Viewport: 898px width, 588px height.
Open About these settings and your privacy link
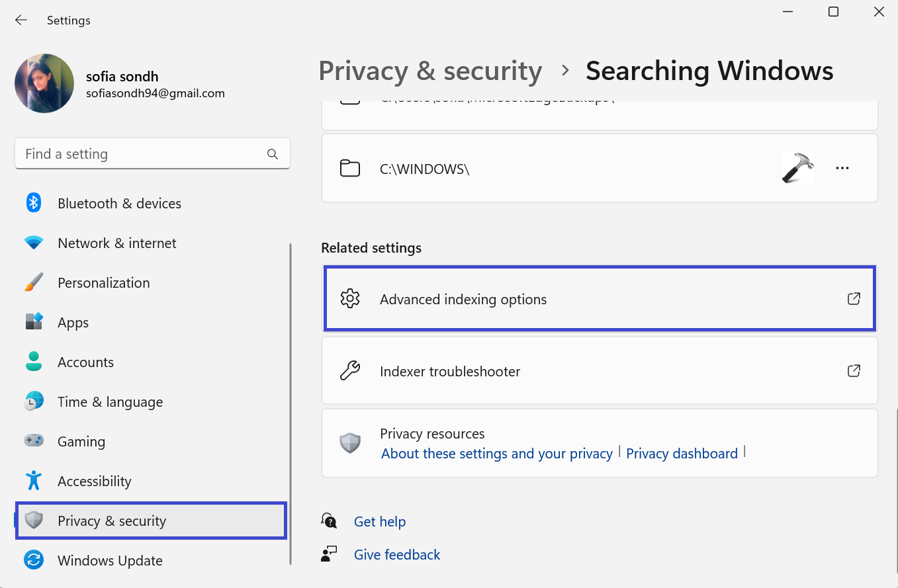coord(497,454)
